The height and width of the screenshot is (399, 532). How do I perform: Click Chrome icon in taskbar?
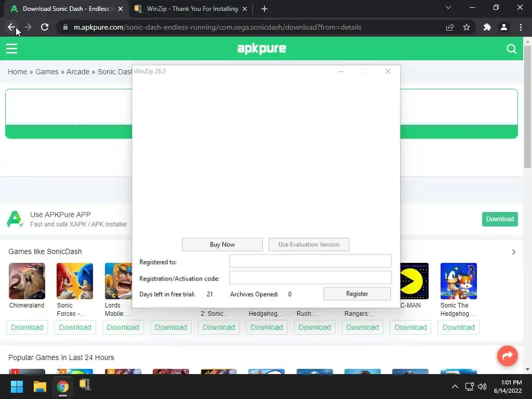click(62, 387)
